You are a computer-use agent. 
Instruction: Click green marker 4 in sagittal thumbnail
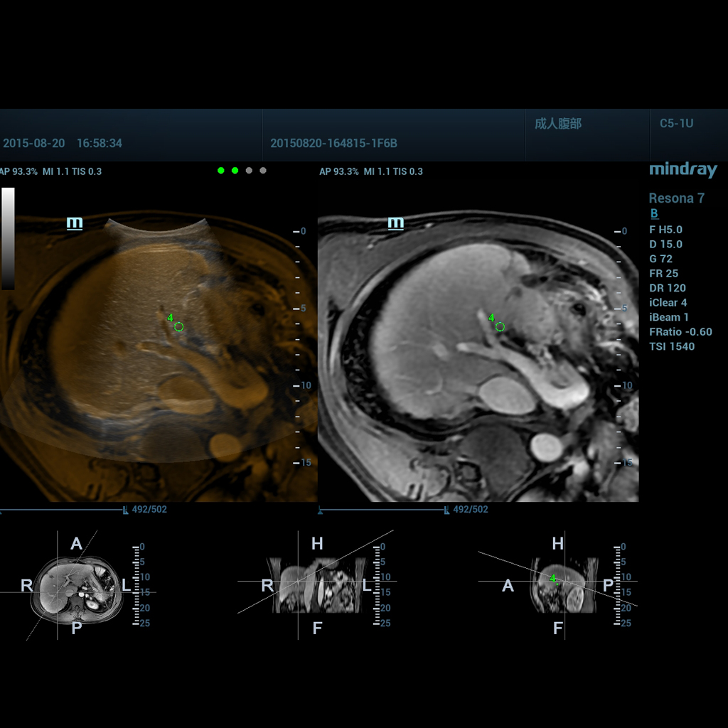(552, 579)
